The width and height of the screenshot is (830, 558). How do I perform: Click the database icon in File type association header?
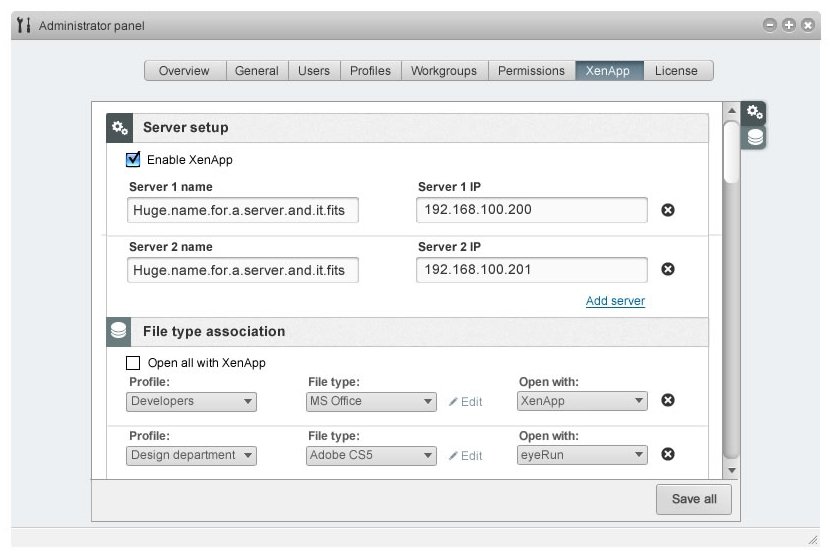pyautogui.click(x=119, y=331)
